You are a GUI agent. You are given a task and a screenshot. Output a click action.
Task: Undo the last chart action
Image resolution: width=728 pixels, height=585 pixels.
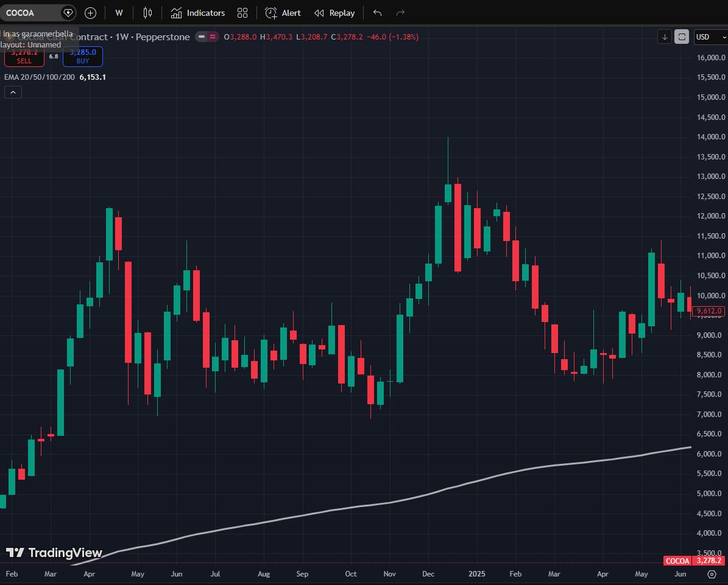click(x=378, y=13)
